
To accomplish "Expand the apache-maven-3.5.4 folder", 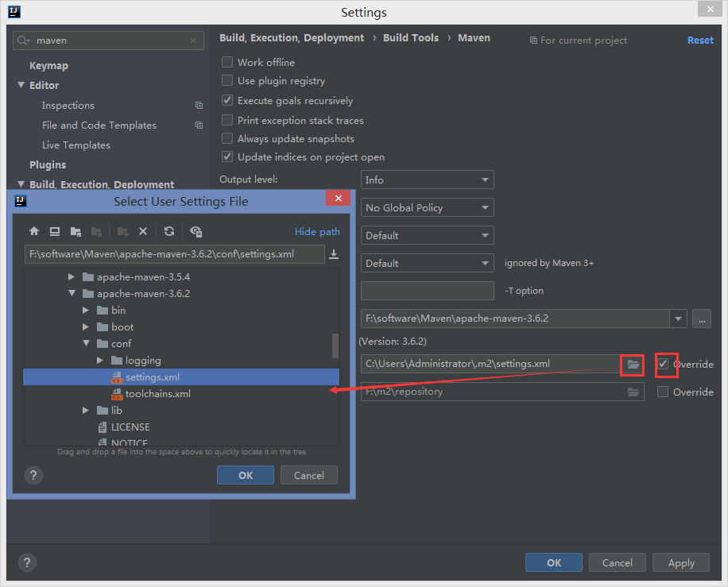I will [72, 277].
